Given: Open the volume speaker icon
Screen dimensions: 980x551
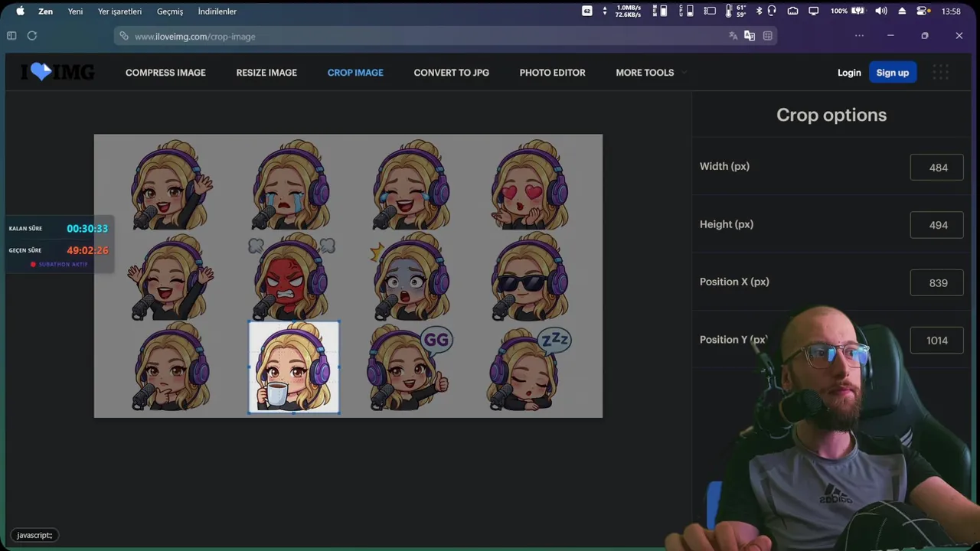Looking at the screenshot, I should coord(881,11).
